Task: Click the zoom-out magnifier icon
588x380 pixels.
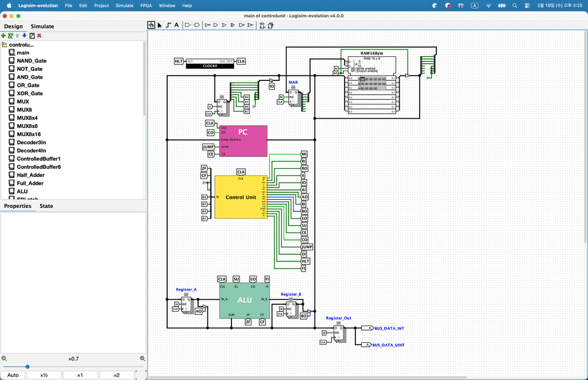Action: coord(4,359)
